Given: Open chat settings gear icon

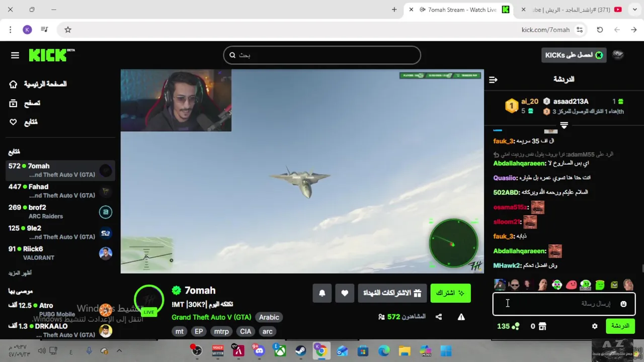Looking at the screenshot, I should [595, 326].
